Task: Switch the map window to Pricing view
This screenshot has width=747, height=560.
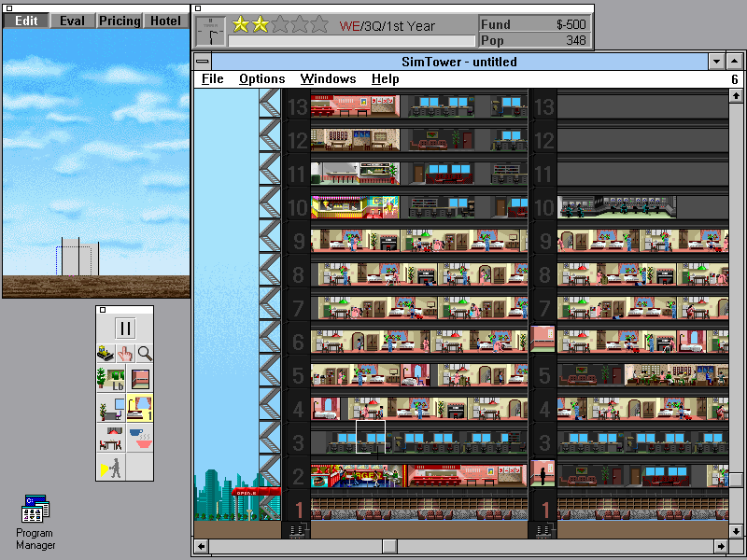Action: (120, 21)
